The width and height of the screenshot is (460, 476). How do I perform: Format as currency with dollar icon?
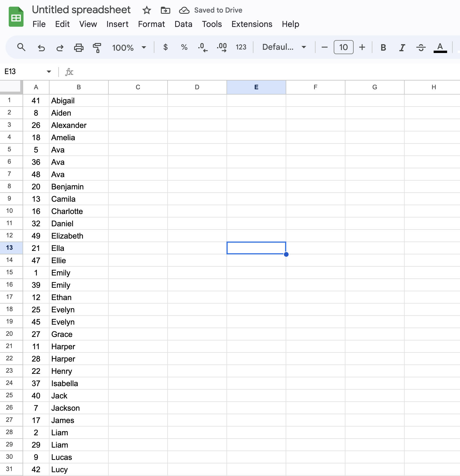click(x=166, y=47)
